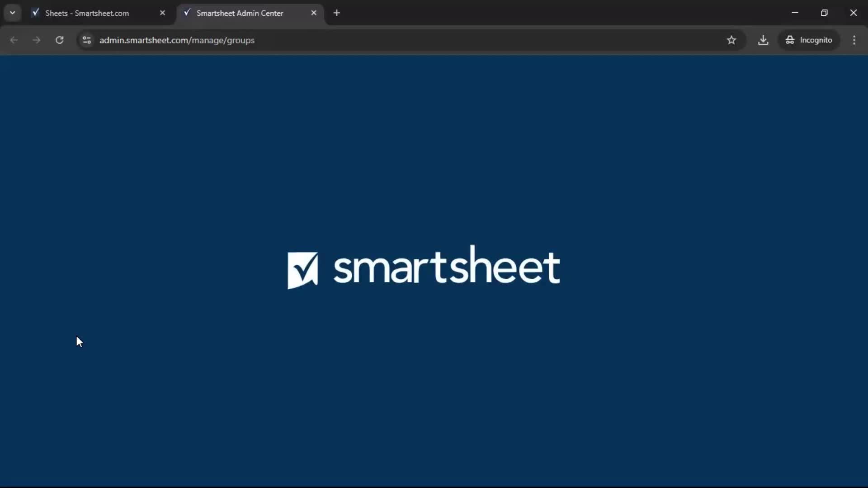Minimize the browser window

(795, 13)
